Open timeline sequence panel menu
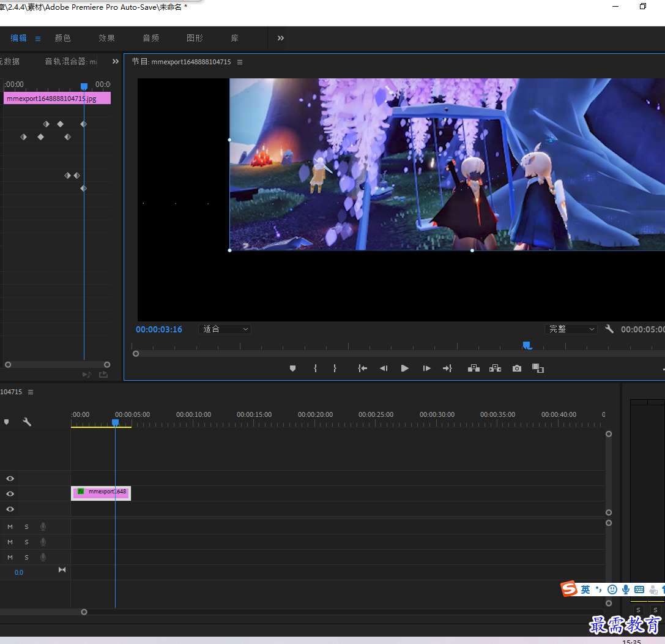665x644 pixels. [31, 392]
